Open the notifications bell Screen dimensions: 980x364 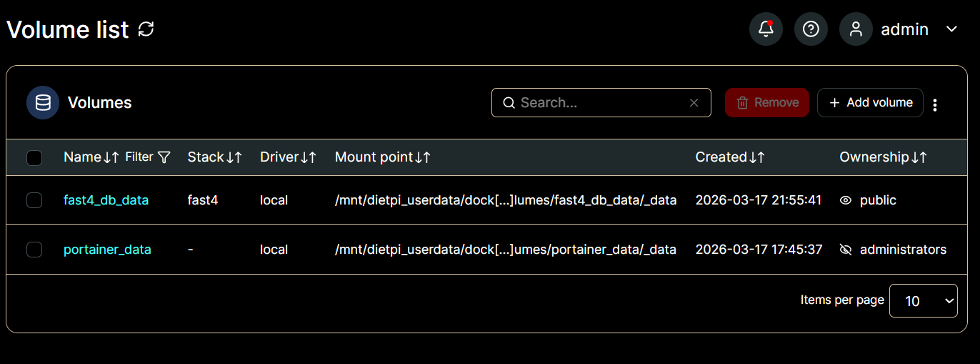[x=766, y=29]
